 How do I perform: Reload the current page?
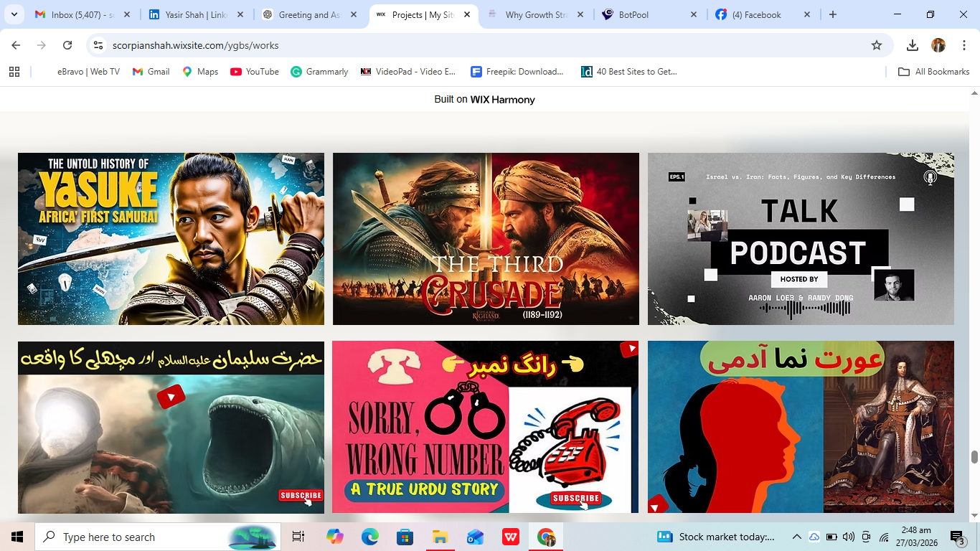67,45
